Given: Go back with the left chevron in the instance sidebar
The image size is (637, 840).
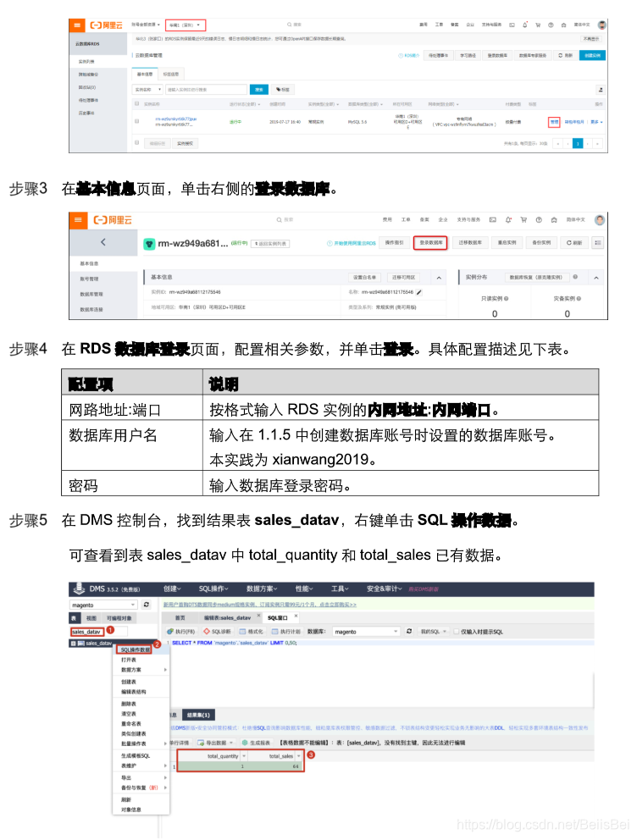Looking at the screenshot, I should pyautogui.click(x=103, y=242).
